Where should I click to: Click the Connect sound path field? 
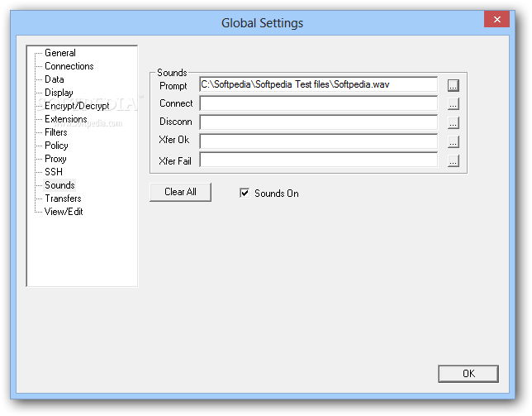pos(319,103)
